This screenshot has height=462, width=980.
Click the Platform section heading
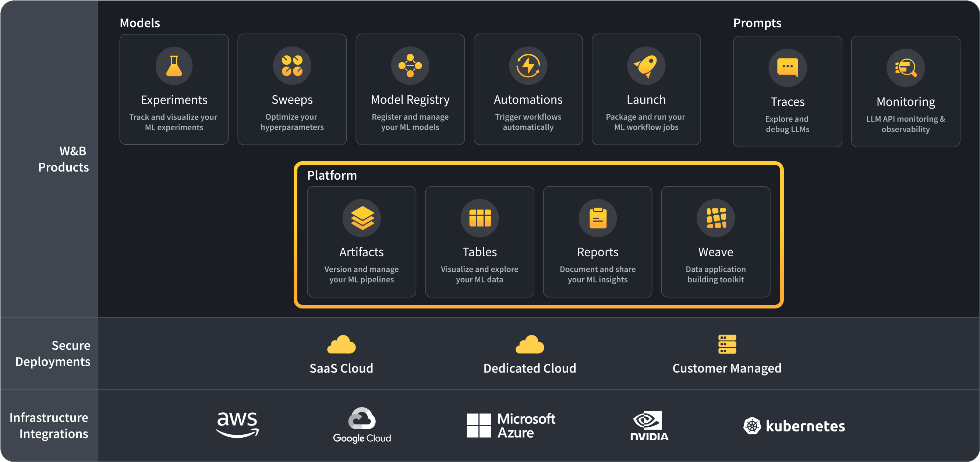pyautogui.click(x=332, y=175)
